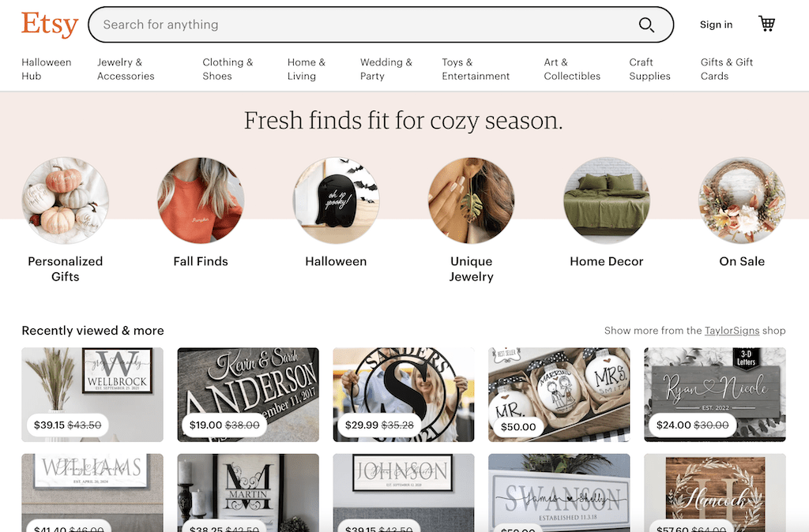Open the Fall Finds circle image

201,200
